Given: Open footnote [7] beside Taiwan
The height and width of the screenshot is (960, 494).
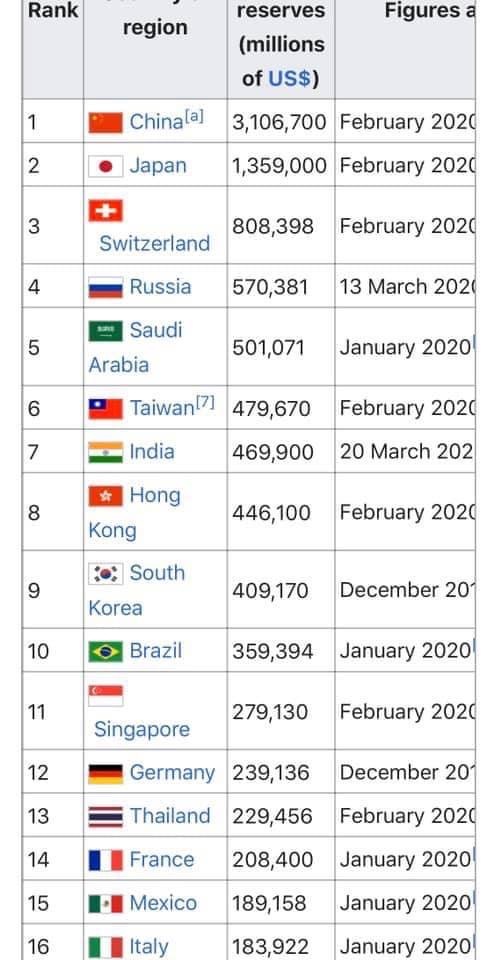Looking at the screenshot, I should (205, 403).
